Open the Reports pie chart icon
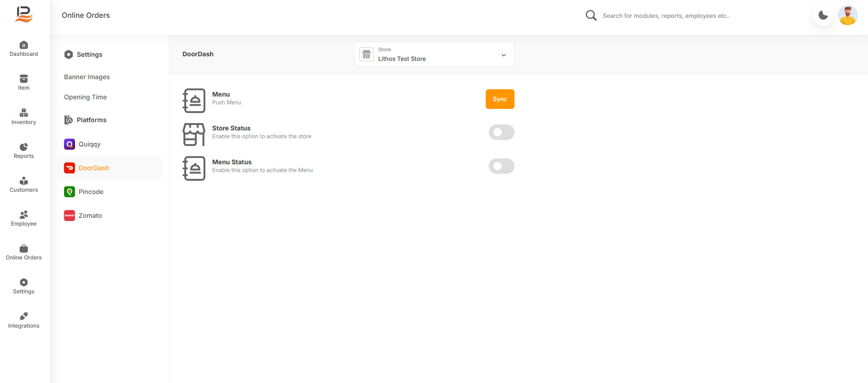The height and width of the screenshot is (383, 868). [24, 147]
